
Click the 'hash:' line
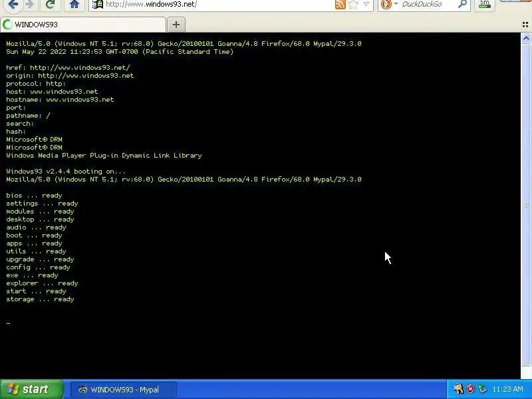tap(16, 131)
